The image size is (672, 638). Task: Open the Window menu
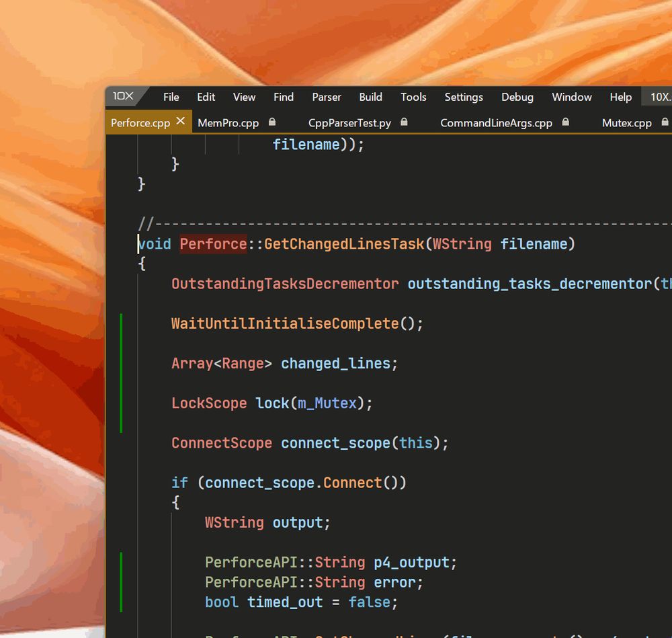(572, 97)
